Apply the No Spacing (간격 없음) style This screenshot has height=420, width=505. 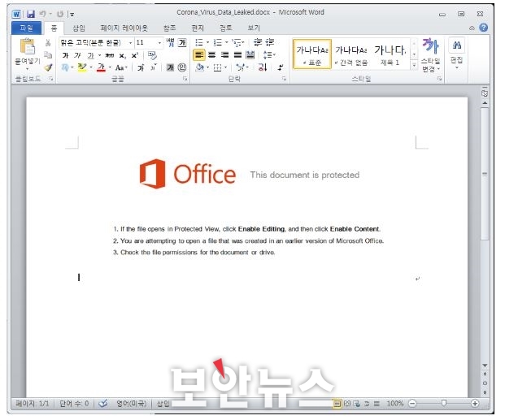[x=351, y=54]
